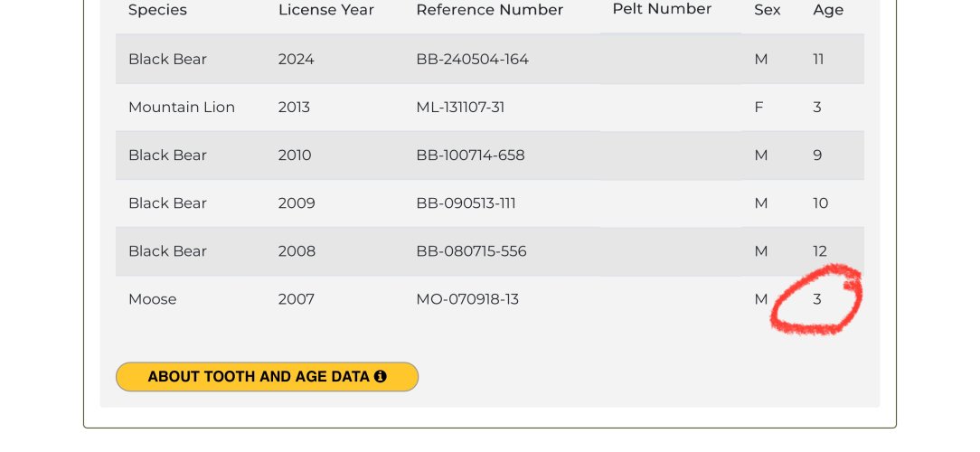This screenshot has width=980, height=452.
Task: Click the License Year column header
Action: coord(325,10)
